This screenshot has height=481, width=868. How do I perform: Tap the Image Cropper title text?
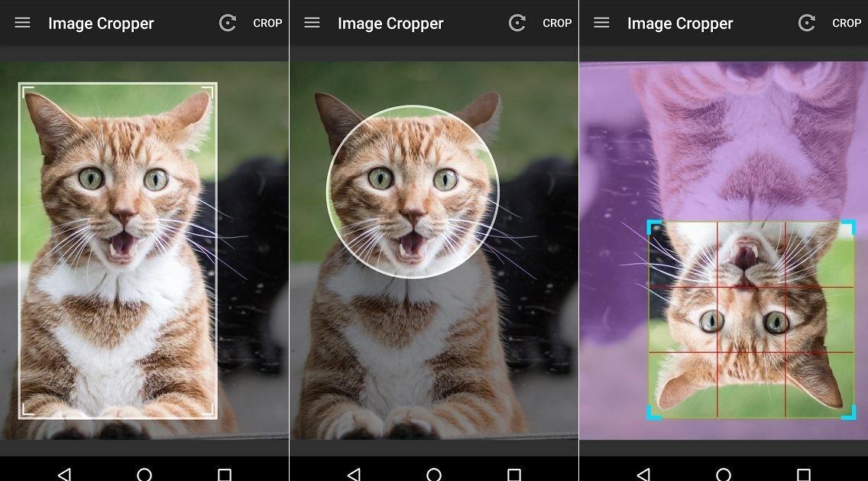click(x=102, y=23)
